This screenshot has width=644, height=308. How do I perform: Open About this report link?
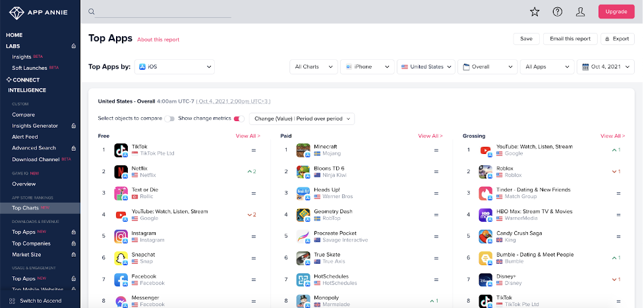158,39
